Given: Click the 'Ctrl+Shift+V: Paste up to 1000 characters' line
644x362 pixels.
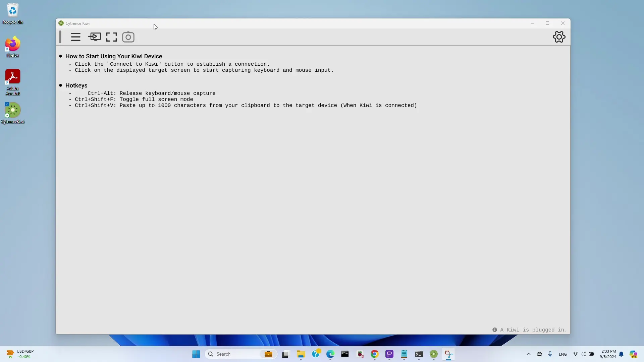Looking at the screenshot, I should point(246,105).
